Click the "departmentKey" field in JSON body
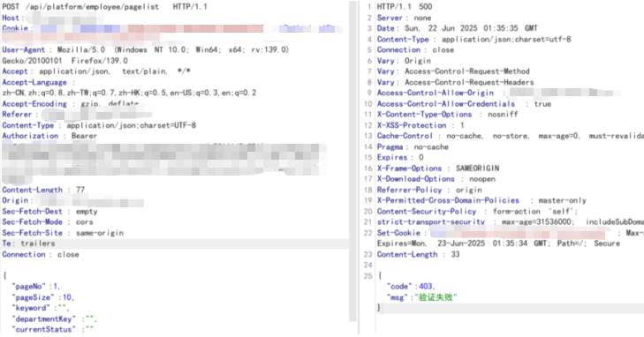 [44, 319]
